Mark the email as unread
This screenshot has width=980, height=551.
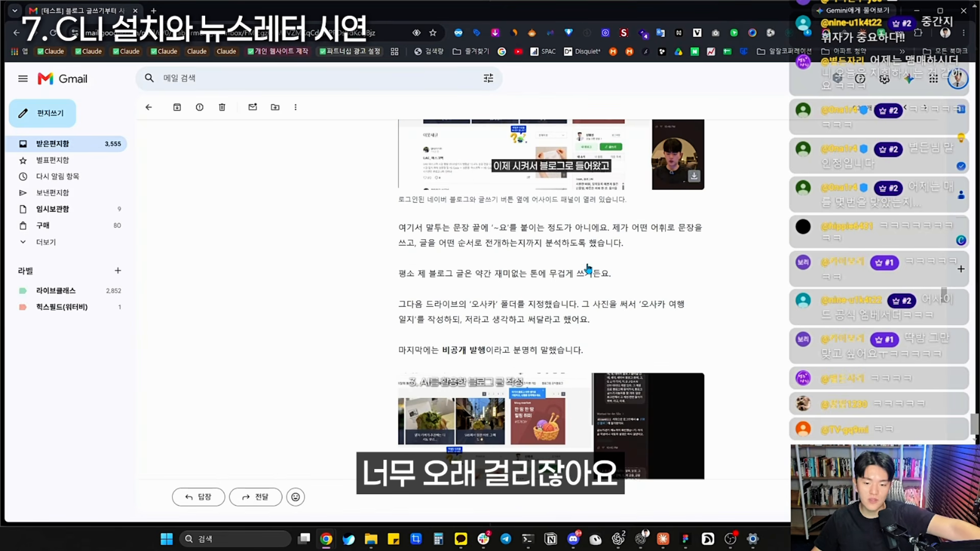(252, 107)
